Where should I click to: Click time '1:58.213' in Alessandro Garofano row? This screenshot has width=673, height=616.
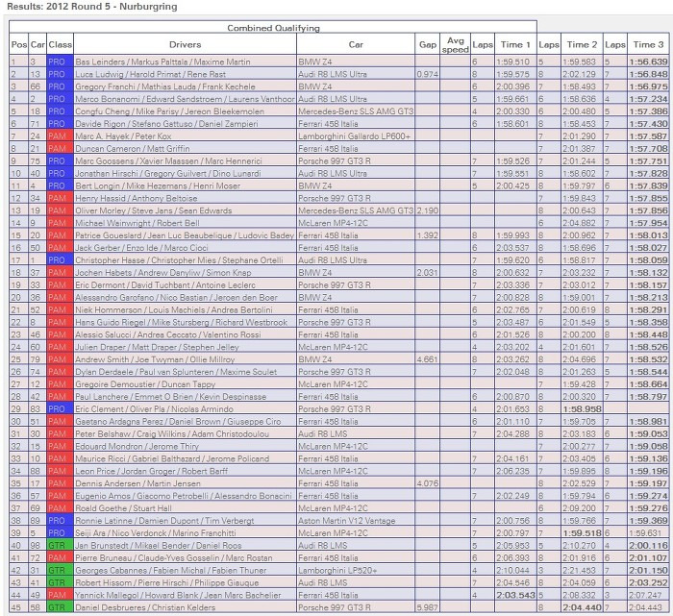tap(649, 298)
